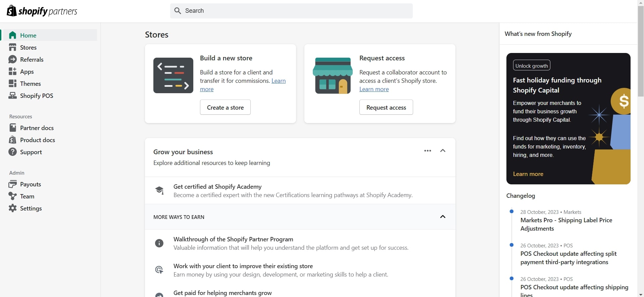Click the Payouts card icon

(13, 184)
